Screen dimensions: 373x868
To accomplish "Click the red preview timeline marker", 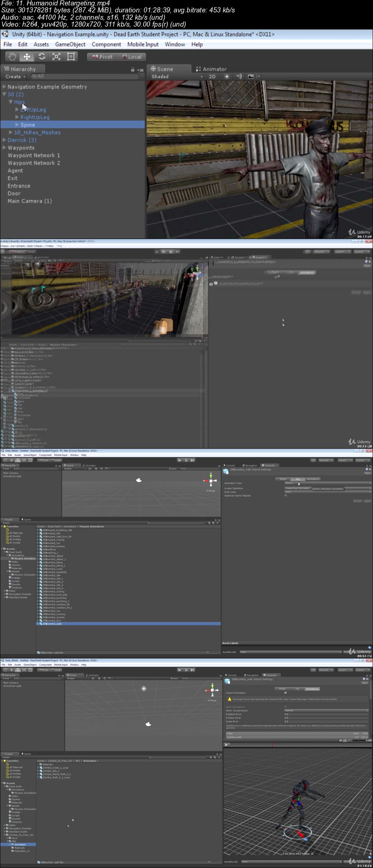I will tap(272, 745).
